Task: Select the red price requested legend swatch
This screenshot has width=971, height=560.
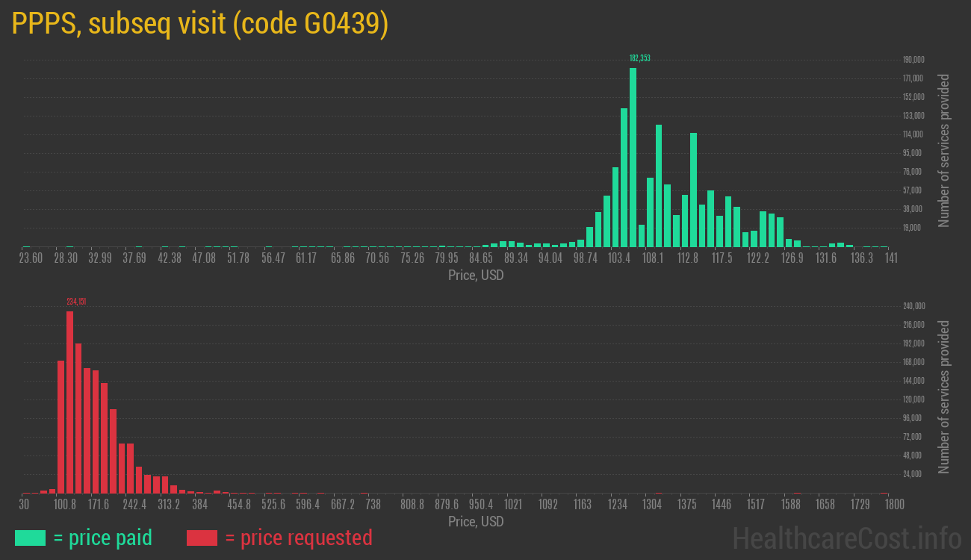Action: (x=202, y=538)
